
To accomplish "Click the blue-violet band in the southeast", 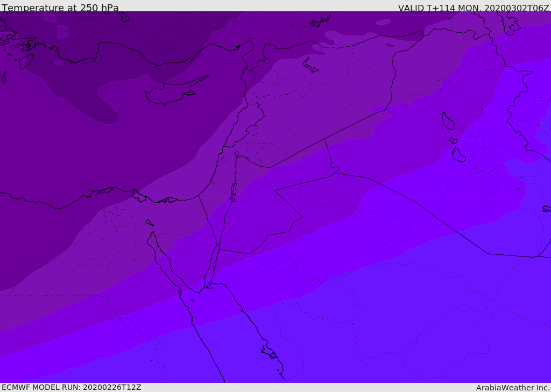I will click(404, 323).
